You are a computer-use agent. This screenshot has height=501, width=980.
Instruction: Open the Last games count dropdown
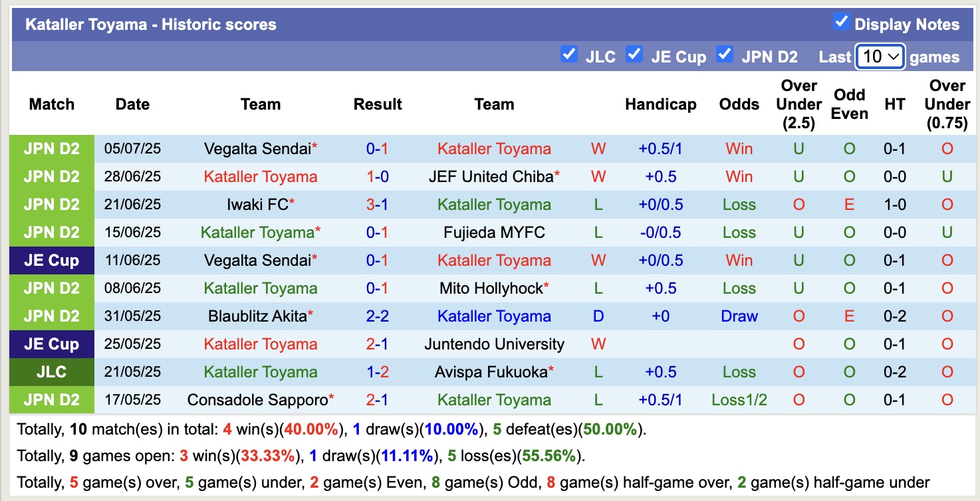tap(879, 57)
